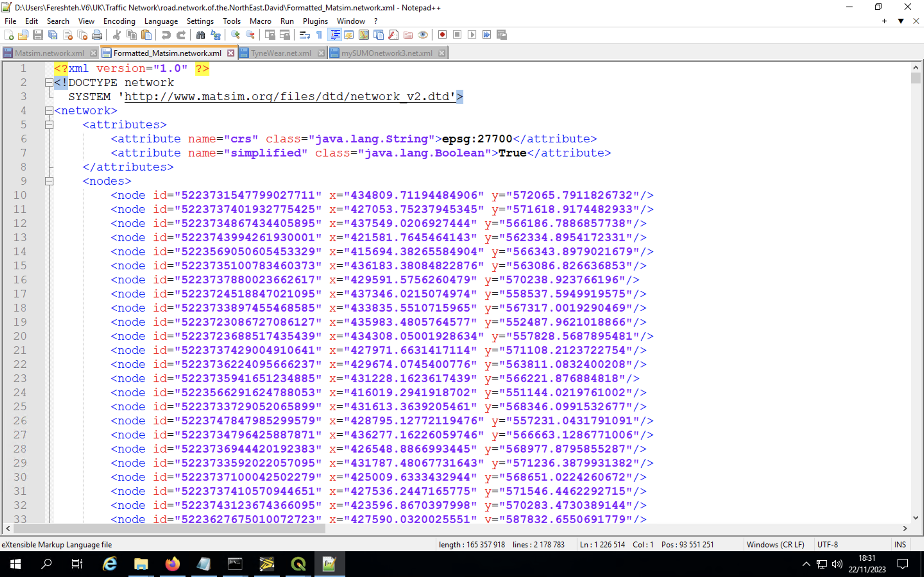Open a file using the Open folder icon
The height and width of the screenshot is (577, 924).
[23, 35]
